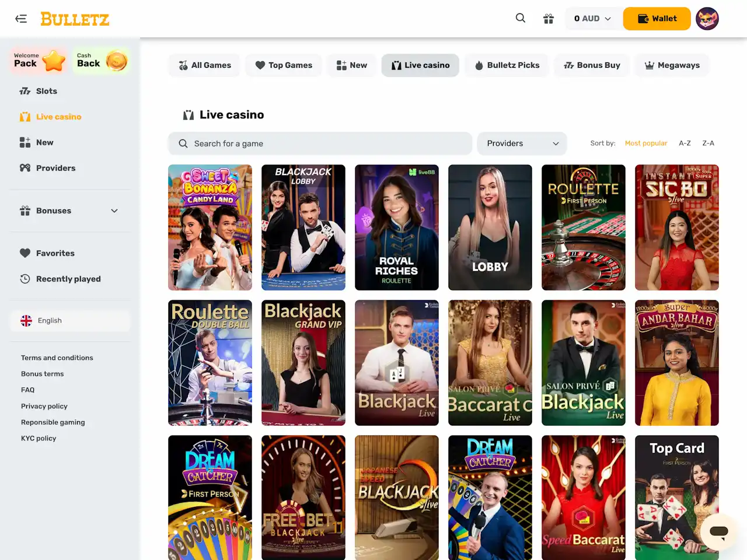747x560 pixels.
Task: Go to Slots in sidebar
Action: tap(46, 91)
